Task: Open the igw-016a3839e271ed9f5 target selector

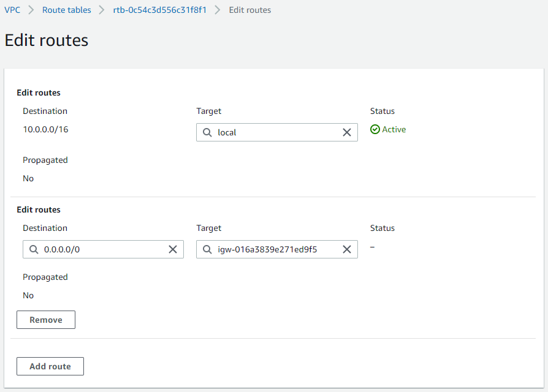Action: [x=277, y=249]
